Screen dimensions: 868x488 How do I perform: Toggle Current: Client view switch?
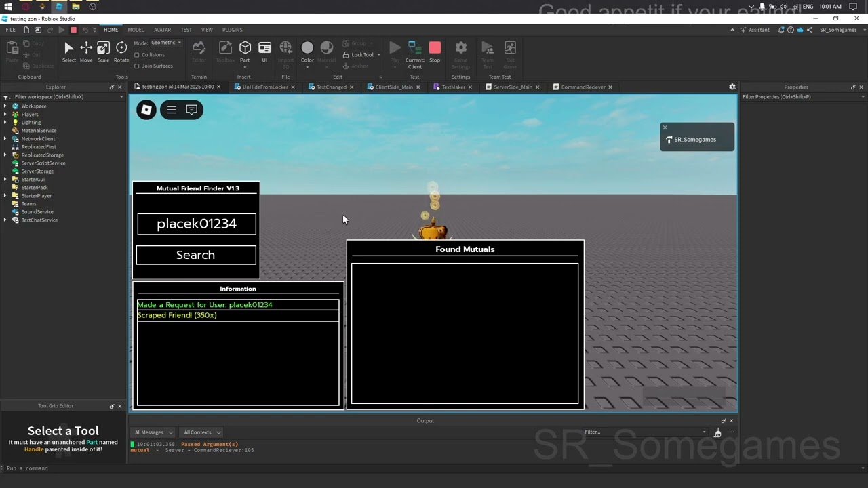point(414,55)
